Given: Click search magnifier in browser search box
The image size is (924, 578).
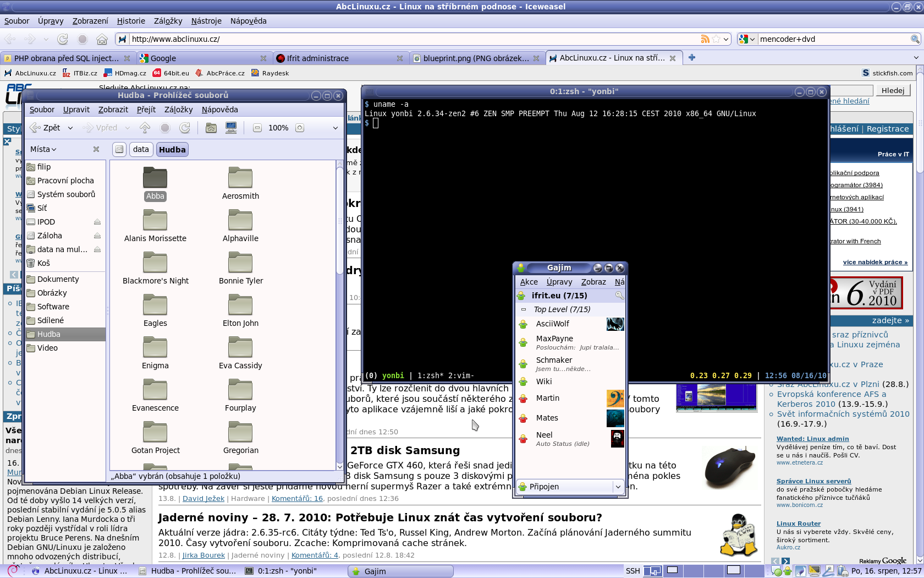Looking at the screenshot, I should click(915, 39).
